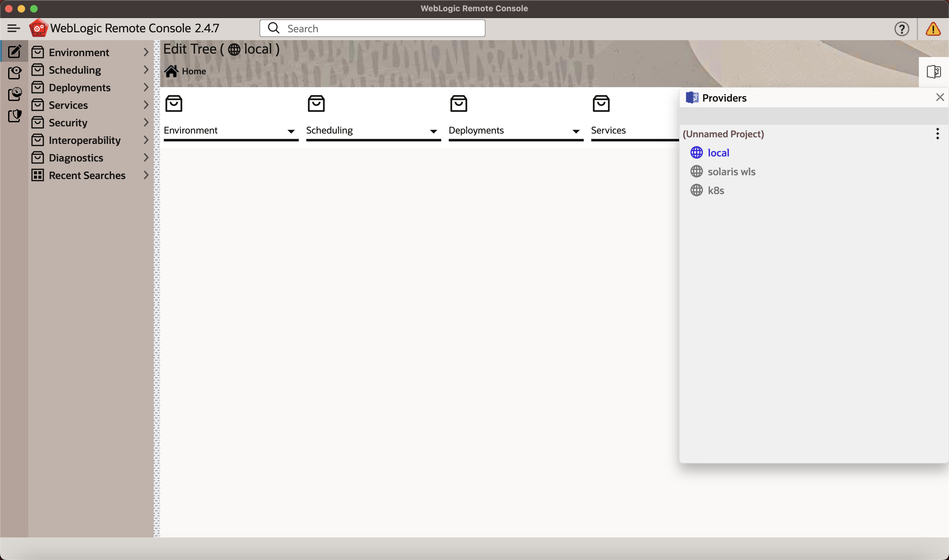Image resolution: width=949 pixels, height=560 pixels.
Task: Open the Environment card dropdown arrow
Action: [x=291, y=131]
